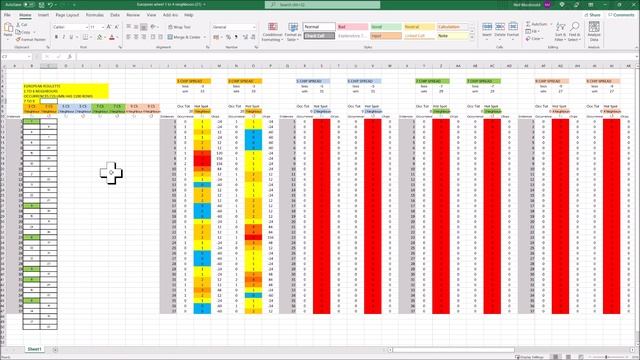Open Find & Select menu
Image resolution: width=640 pixels, height=360 pixels.
pos(574,32)
